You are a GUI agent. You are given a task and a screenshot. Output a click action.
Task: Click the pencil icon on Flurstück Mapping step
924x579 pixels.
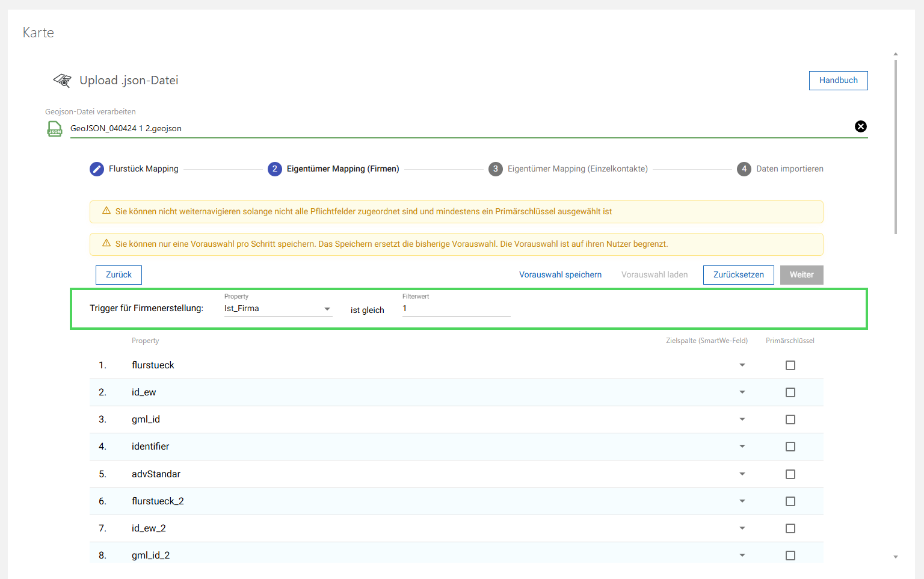[97, 169]
